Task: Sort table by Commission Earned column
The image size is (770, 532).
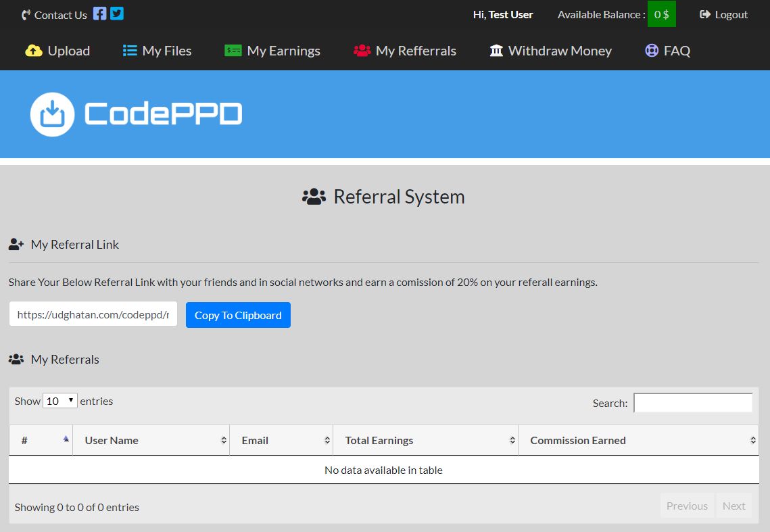Action: (637, 440)
